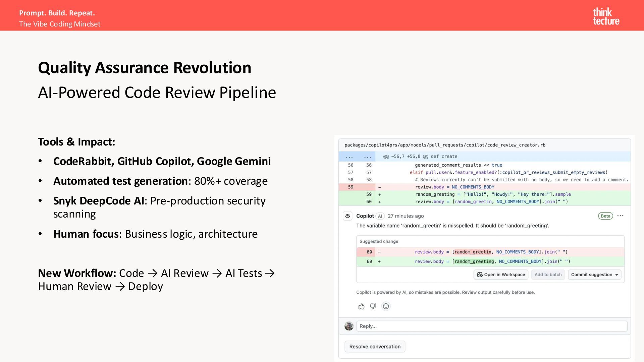
Task: Click the 'Snyk DeepCode AI' bullet
Action: point(159,207)
